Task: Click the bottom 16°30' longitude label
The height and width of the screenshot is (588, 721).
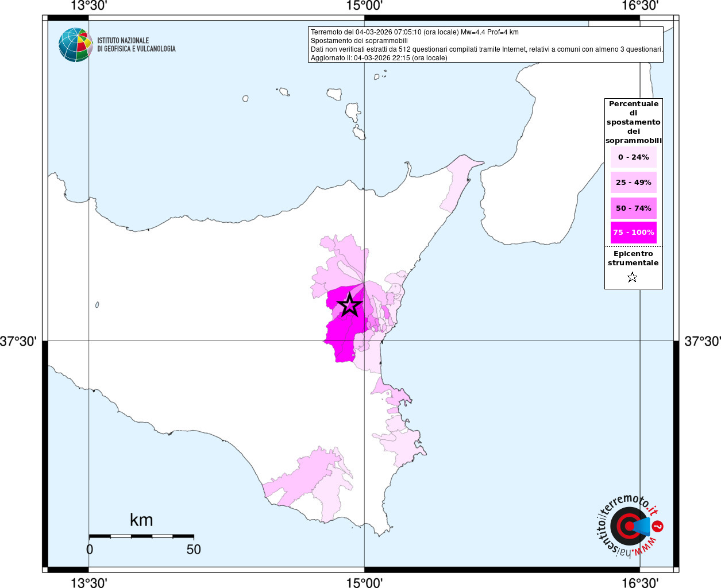Action: 640,582
